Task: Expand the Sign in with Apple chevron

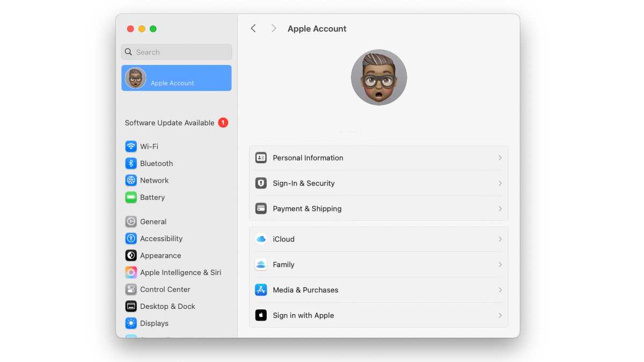Action: point(500,315)
